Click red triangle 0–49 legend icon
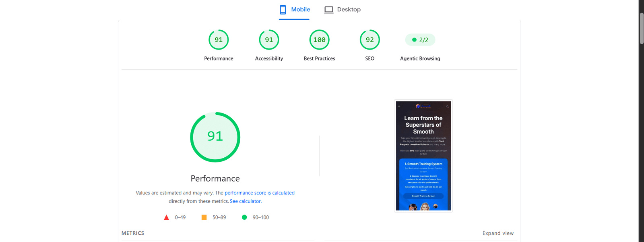This screenshot has height=242, width=644. coord(166,217)
